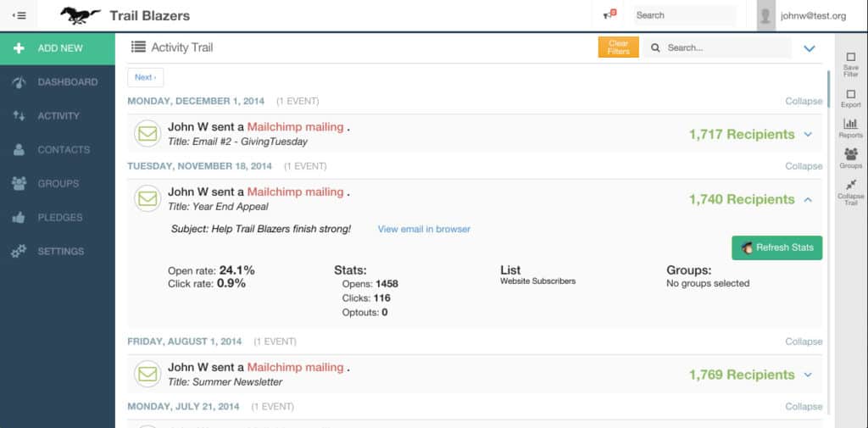Click the 1,769 Recipients text
The width and height of the screenshot is (868, 428).
tap(742, 375)
